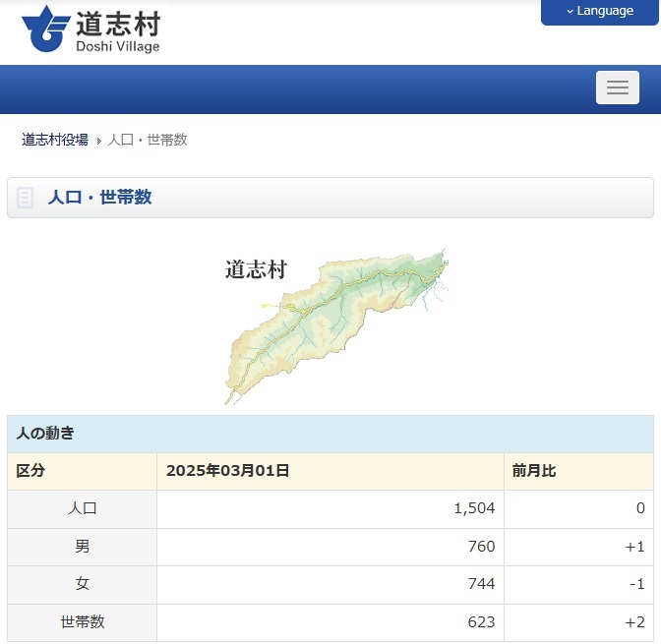Expand the hamburger navigation menu
Image resolution: width=661 pixels, height=644 pixels.
(617, 88)
